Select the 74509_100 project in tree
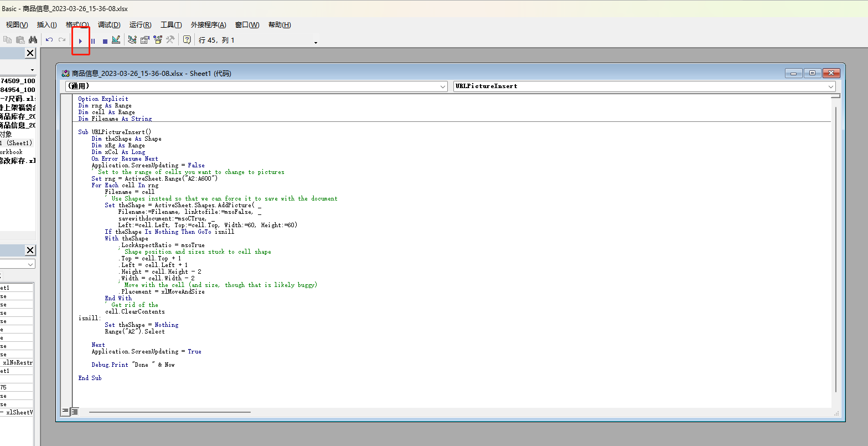This screenshot has height=446, width=868. coord(18,81)
